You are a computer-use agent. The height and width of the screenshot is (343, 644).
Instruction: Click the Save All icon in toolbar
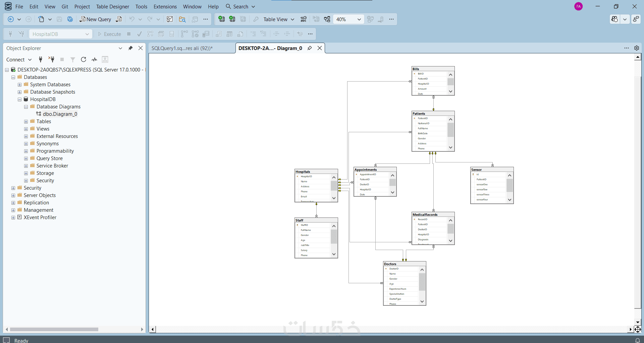[x=70, y=19]
